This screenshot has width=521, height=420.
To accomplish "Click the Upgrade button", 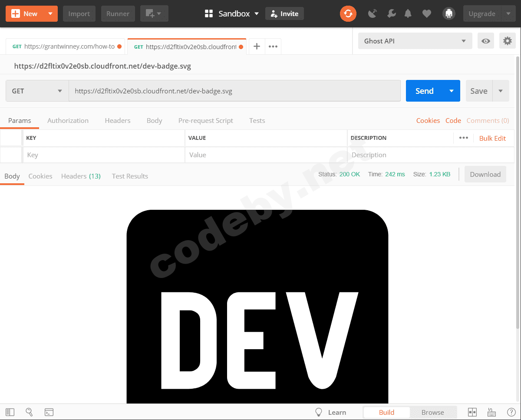I will [x=482, y=13].
